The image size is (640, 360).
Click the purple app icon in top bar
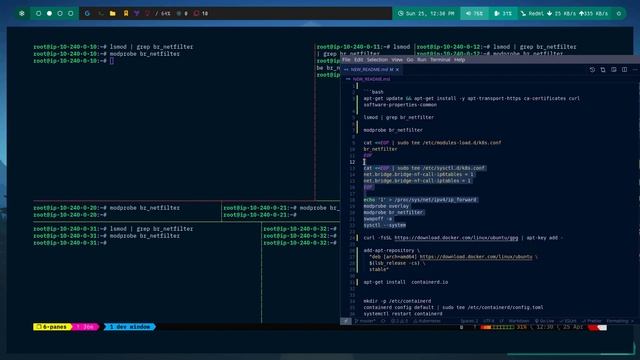[x=137, y=13]
